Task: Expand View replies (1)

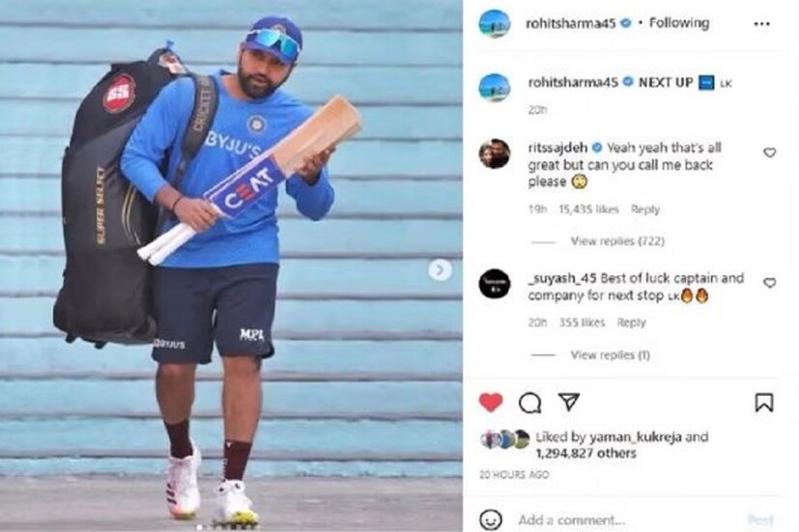Action: [610, 355]
